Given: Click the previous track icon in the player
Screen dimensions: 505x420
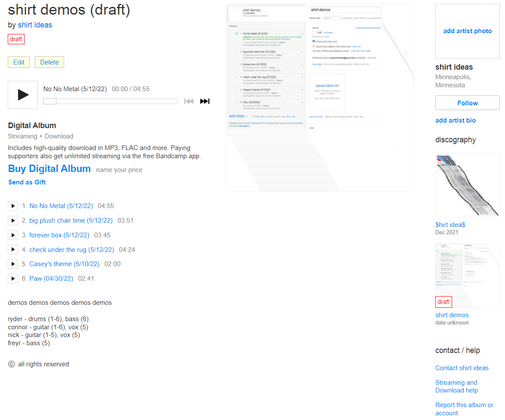Looking at the screenshot, I should [x=188, y=101].
